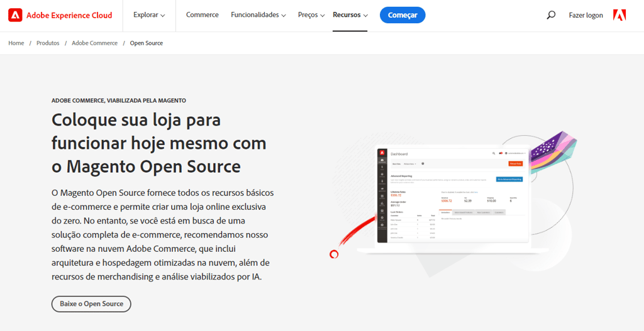Click the orange Reload Data button in dashboard image

[516, 163]
